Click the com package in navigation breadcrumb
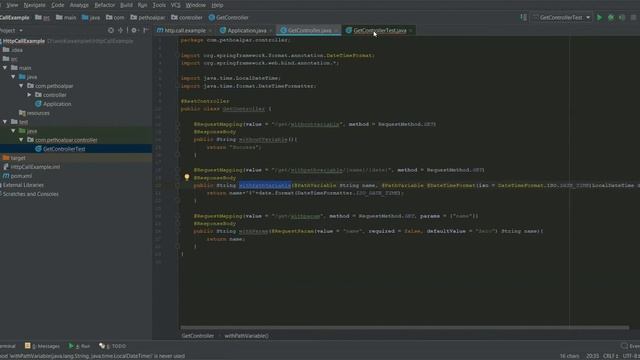Screen dimensions: 640x360 coord(115,18)
